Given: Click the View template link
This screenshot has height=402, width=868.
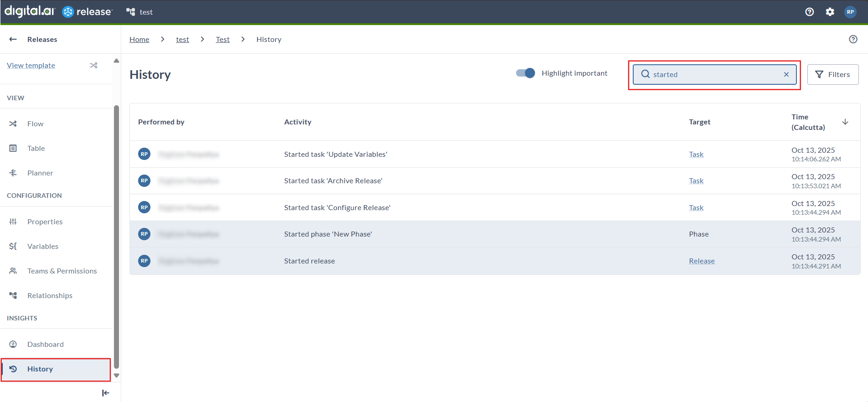Looking at the screenshot, I should tap(31, 65).
